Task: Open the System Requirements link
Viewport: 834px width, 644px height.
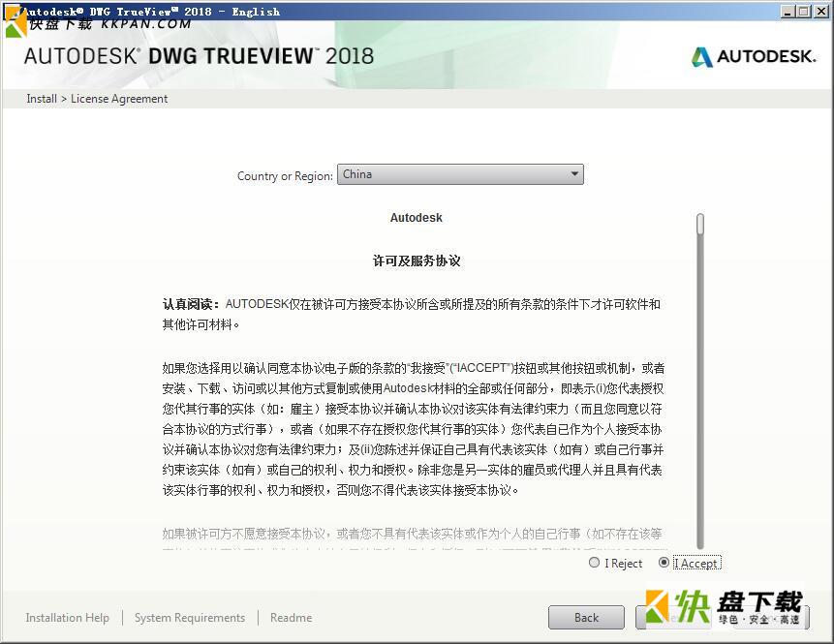Action: tap(190, 618)
